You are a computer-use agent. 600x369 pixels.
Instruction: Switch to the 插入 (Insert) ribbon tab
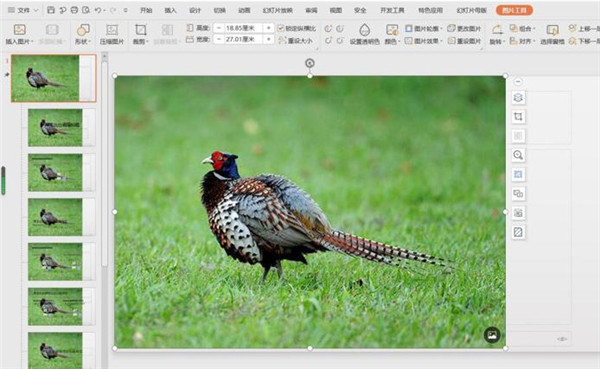click(170, 10)
